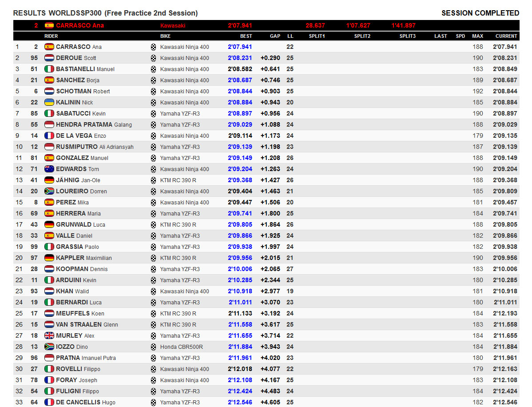Click the 1'41.897 split time in the banner
The image size is (532, 407).
pos(403,25)
